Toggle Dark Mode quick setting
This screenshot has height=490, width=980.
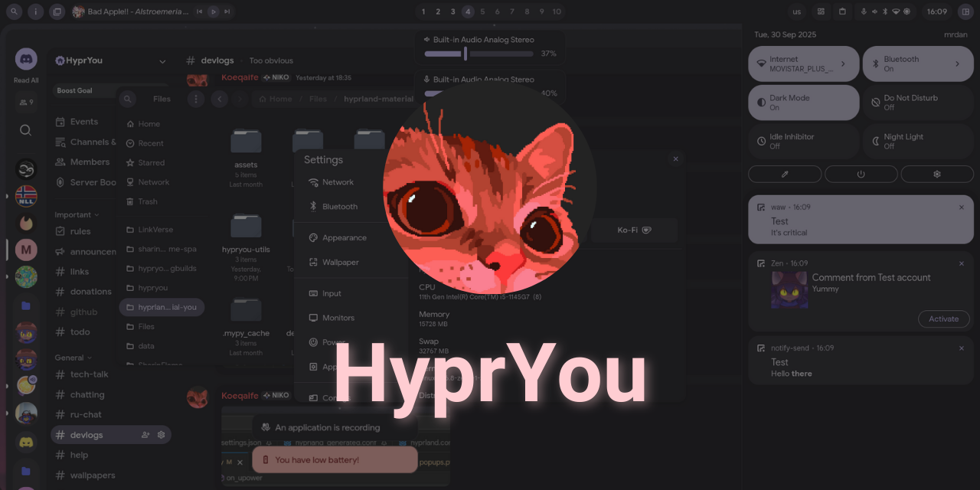click(x=803, y=103)
